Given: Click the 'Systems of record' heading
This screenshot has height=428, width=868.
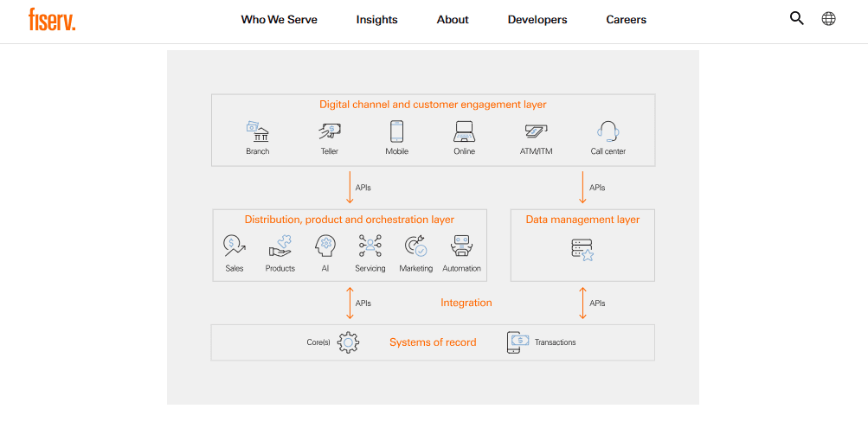Looking at the screenshot, I should coord(433,342).
